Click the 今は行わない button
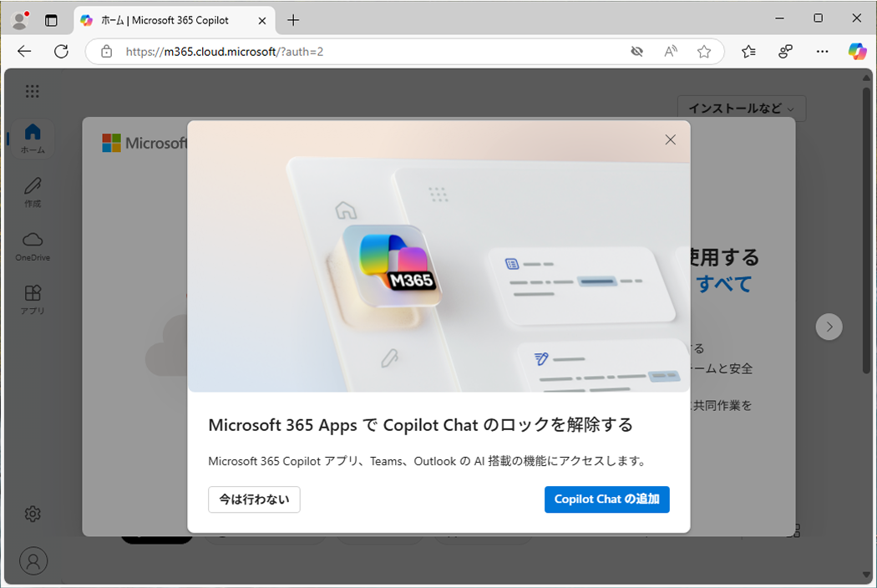This screenshot has height=588, width=877. click(x=254, y=499)
